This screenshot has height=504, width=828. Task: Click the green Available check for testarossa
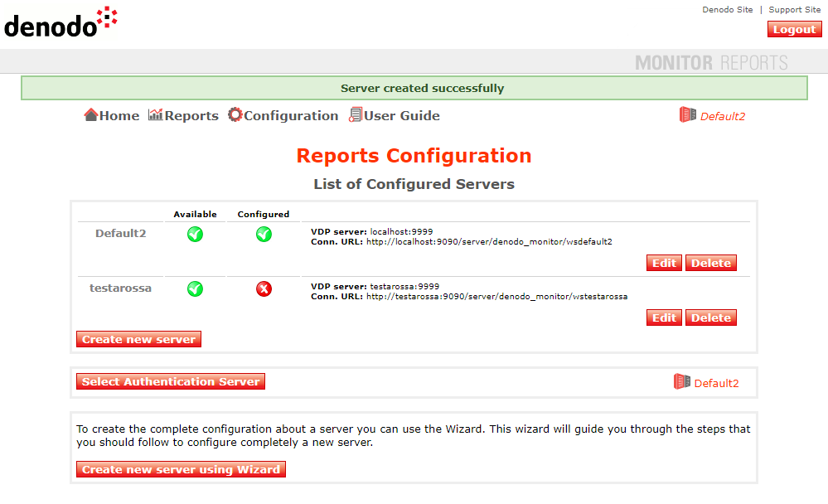coord(195,289)
